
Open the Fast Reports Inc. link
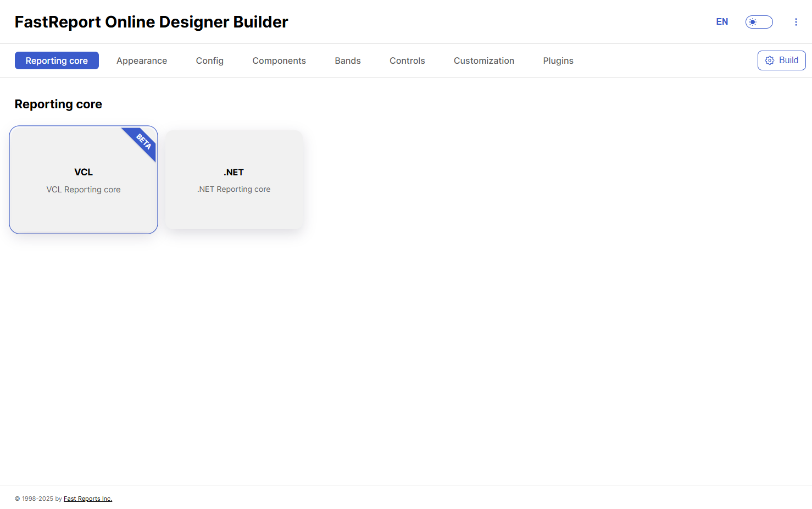tap(88, 499)
